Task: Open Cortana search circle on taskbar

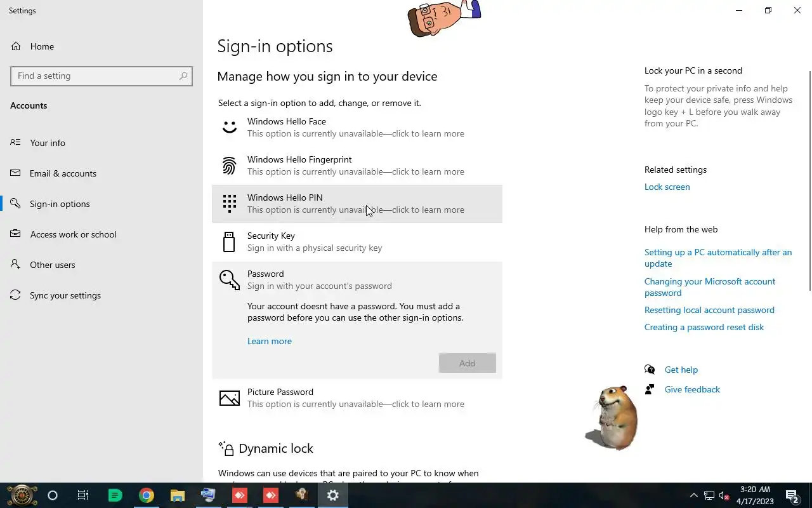Action: [53, 495]
